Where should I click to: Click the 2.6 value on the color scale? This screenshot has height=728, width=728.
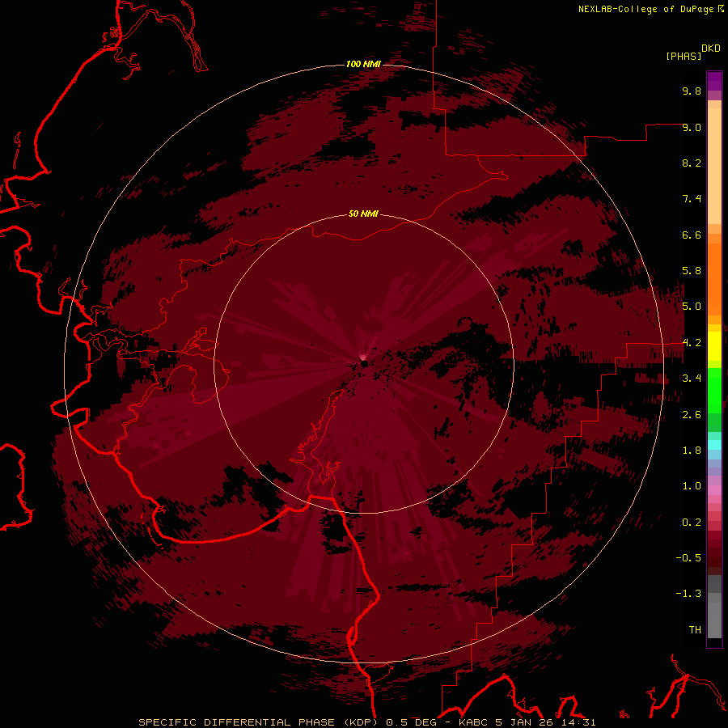click(x=692, y=415)
